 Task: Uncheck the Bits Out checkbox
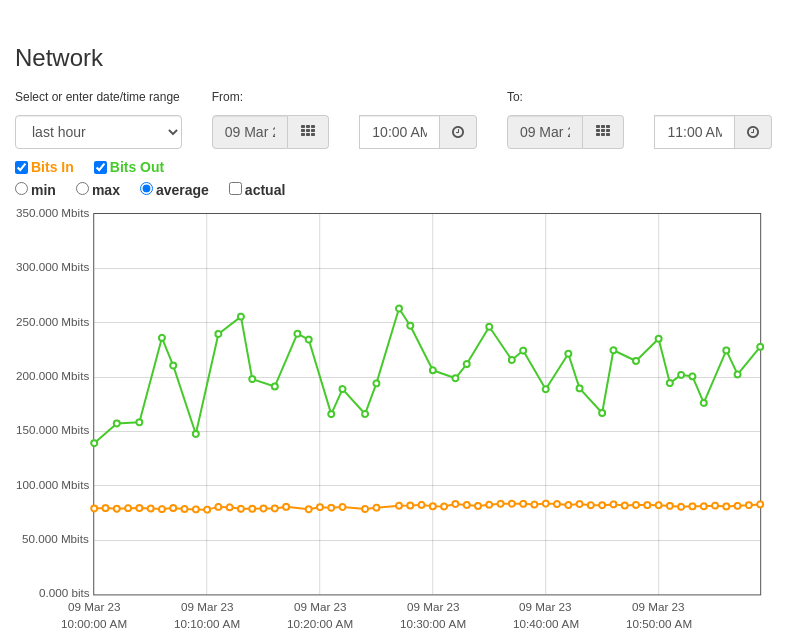click(100, 167)
